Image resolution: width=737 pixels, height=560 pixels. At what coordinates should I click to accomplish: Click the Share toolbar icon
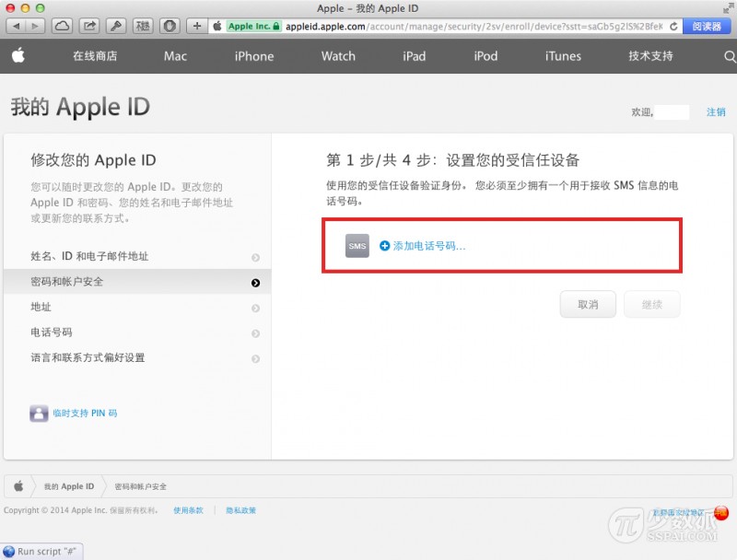88,27
